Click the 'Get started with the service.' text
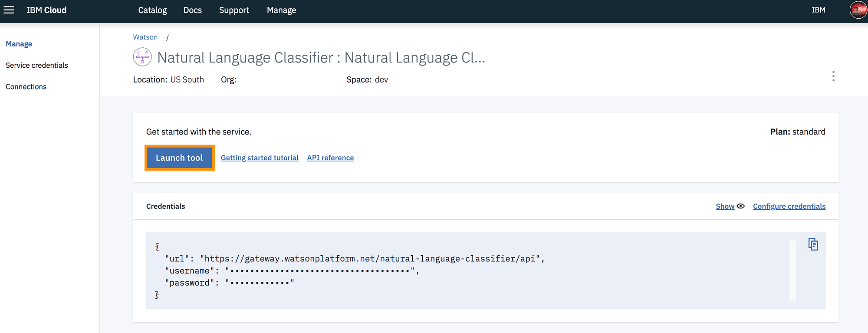This screenshot has width=868, height=333. pyautogui.click(x=199, y=132)
